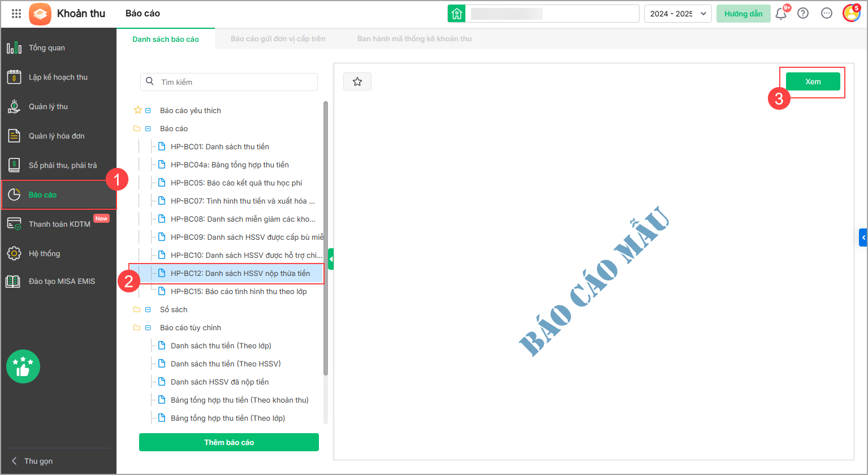868x475 pixels.
Task: Open the 2024 - 2025 year dropdown
Action: coord(677,14)
